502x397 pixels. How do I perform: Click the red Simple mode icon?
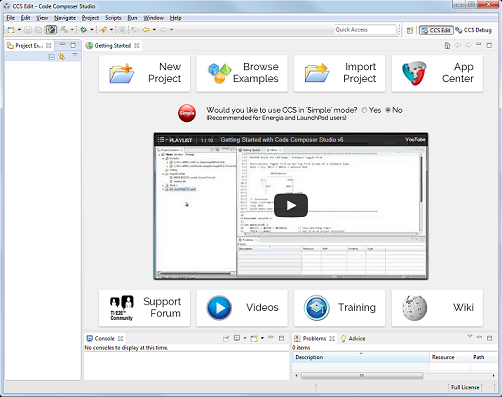point(187,113)
